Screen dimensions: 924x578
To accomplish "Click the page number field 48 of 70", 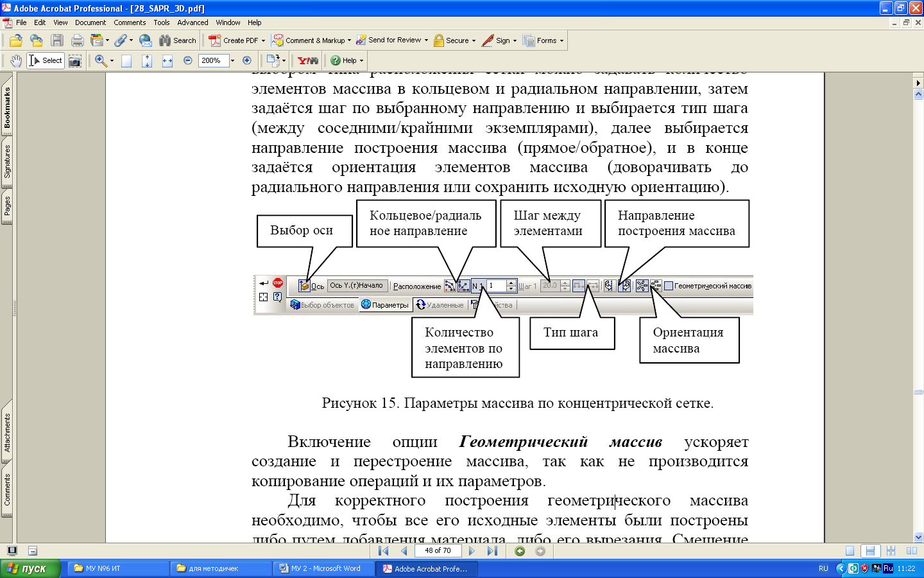I will [x=438, y=551].
